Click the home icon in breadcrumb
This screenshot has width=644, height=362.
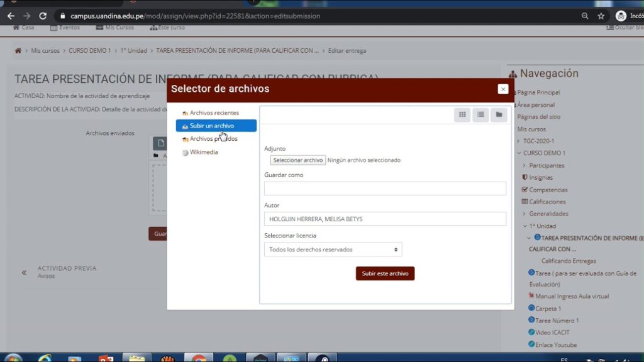click(x=18, y=50)
